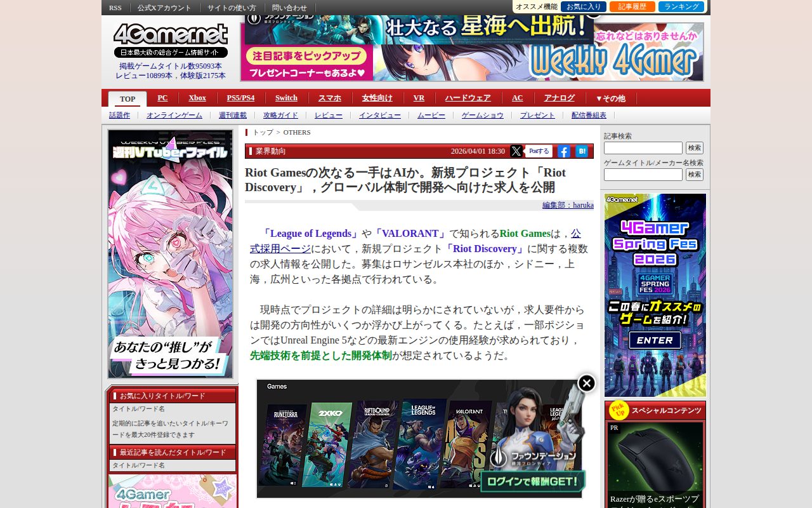This screenshot has width=812, height=508.
Task: Close the floating game ad overlay
Action: point(587,383)
